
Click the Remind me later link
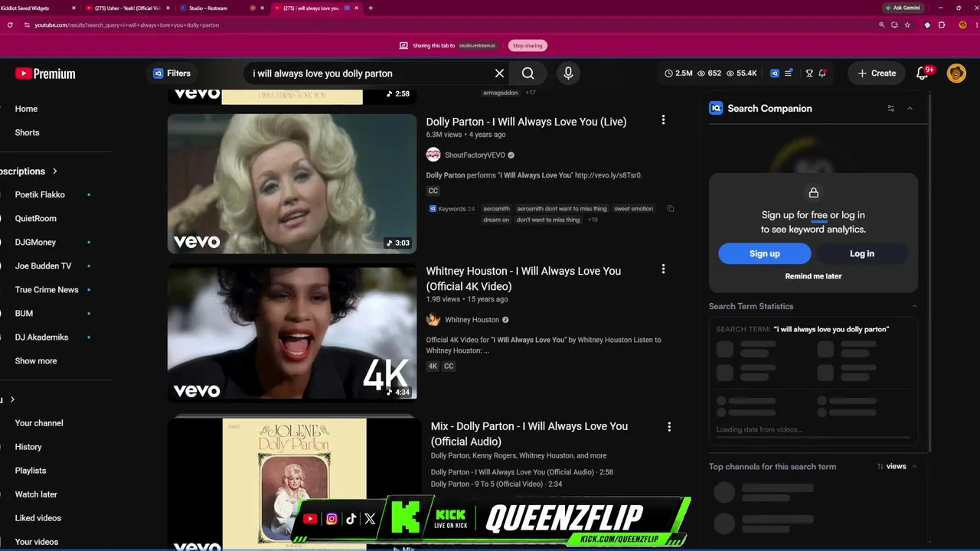pyautogui.click(x=813, y=276)
